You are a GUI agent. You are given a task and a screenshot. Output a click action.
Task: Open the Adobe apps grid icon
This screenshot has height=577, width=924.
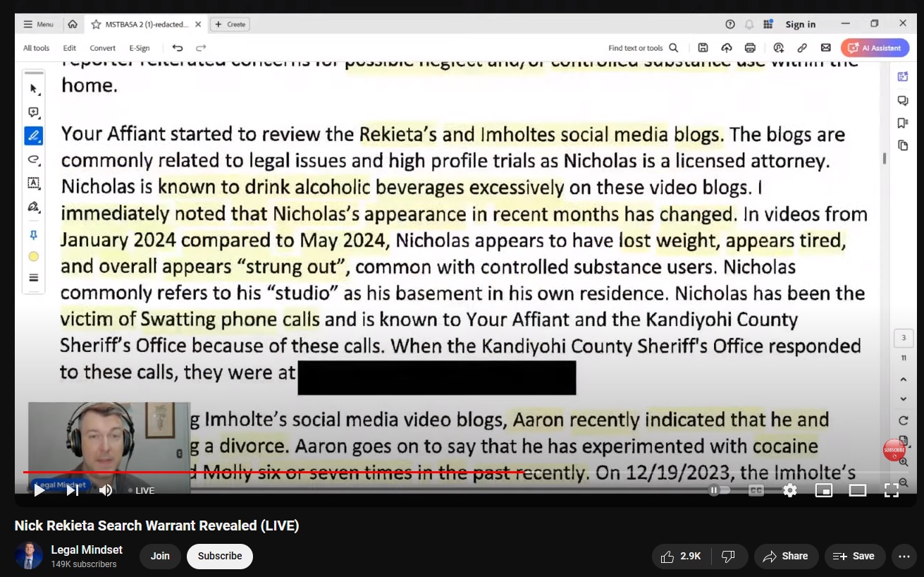(768, 24)
